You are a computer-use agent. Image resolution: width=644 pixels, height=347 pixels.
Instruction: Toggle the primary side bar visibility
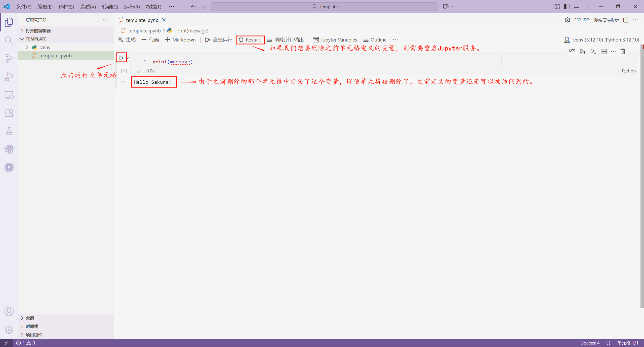tap(567, 7)
